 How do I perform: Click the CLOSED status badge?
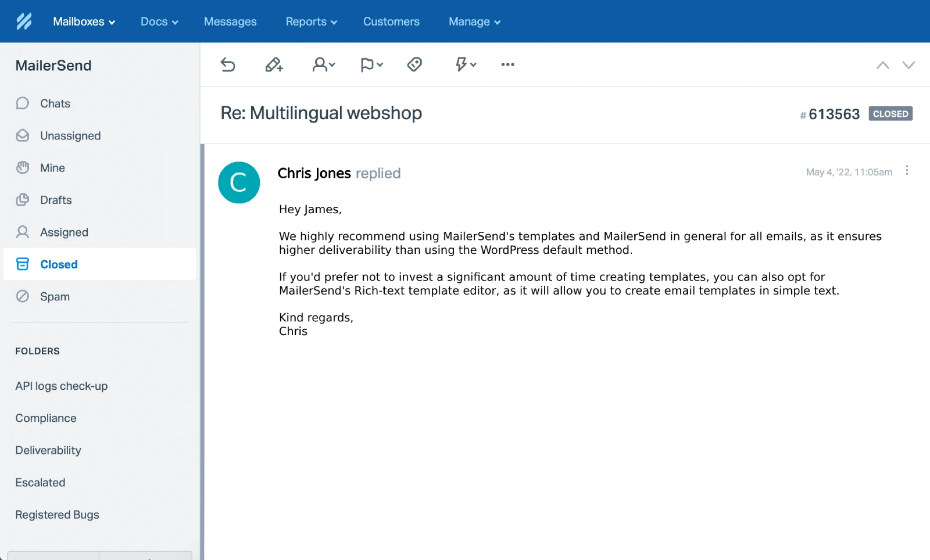(x=890, y=114)
